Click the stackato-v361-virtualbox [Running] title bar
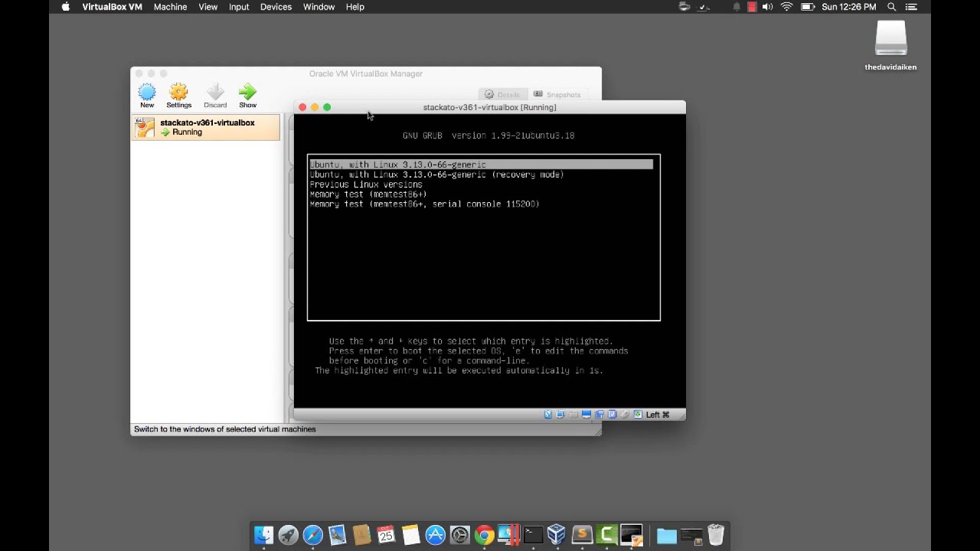 click(489, 107)
